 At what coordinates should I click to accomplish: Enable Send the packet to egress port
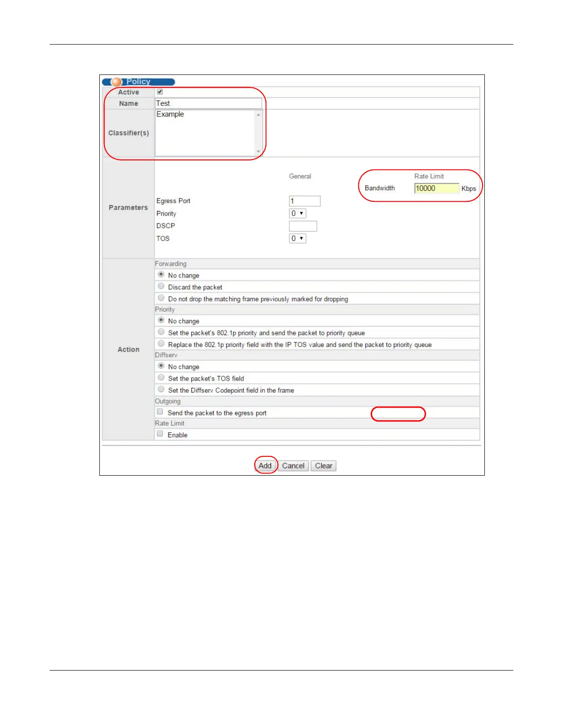[160, 412]
